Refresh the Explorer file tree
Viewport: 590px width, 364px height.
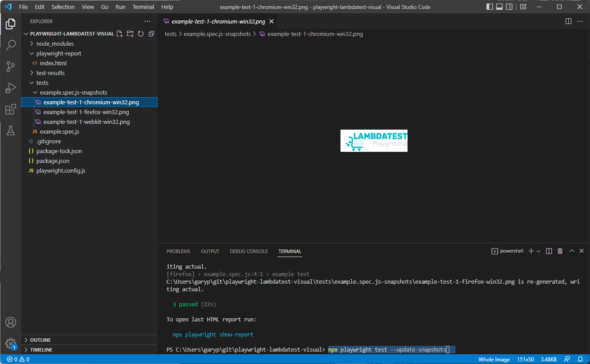tap(141, 33)
